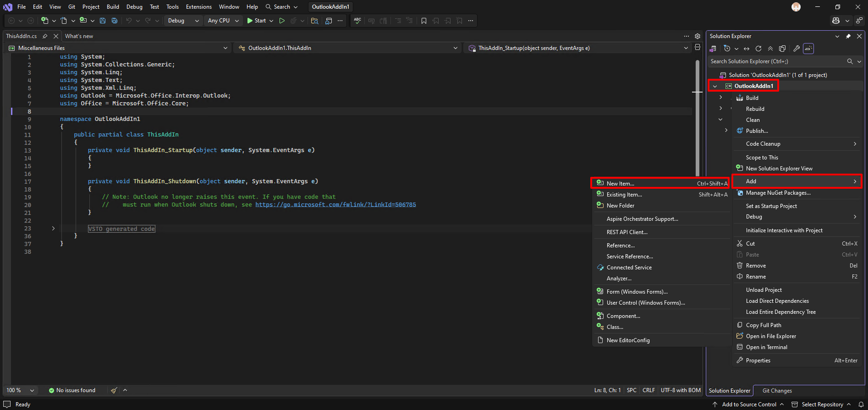Click the bookmark toggle icon in toolbar
The image size is (868, 410).
pos(423,21)
